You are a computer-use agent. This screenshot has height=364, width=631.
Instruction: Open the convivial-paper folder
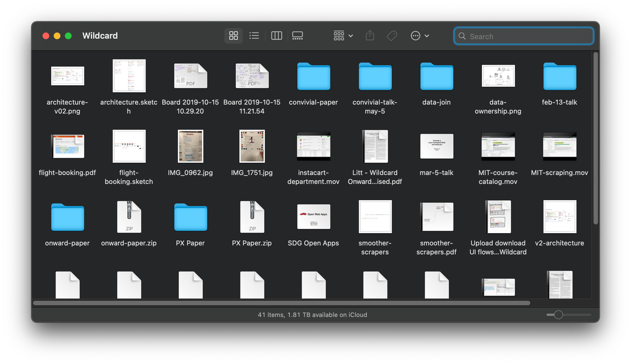(x=313, y=76)
